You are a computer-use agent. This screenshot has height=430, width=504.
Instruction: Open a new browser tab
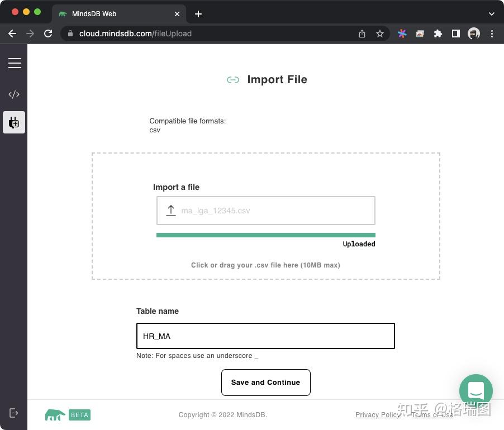(198, 14)
